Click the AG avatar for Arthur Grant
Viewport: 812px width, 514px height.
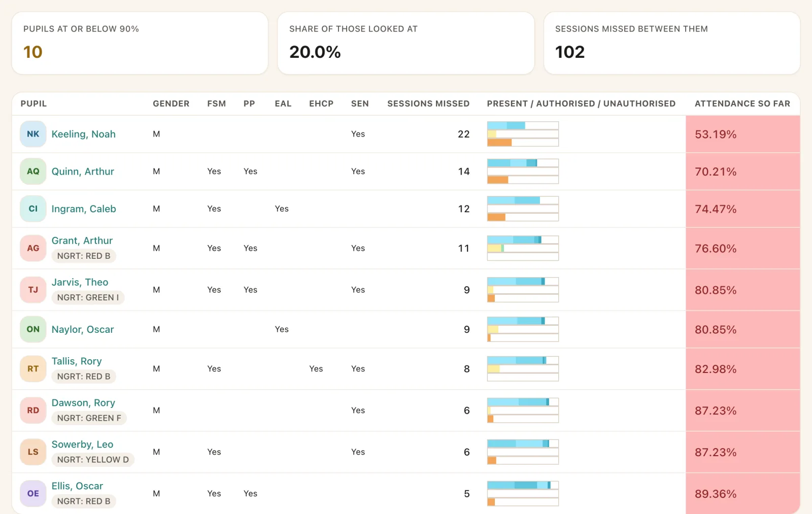[33, 249]
